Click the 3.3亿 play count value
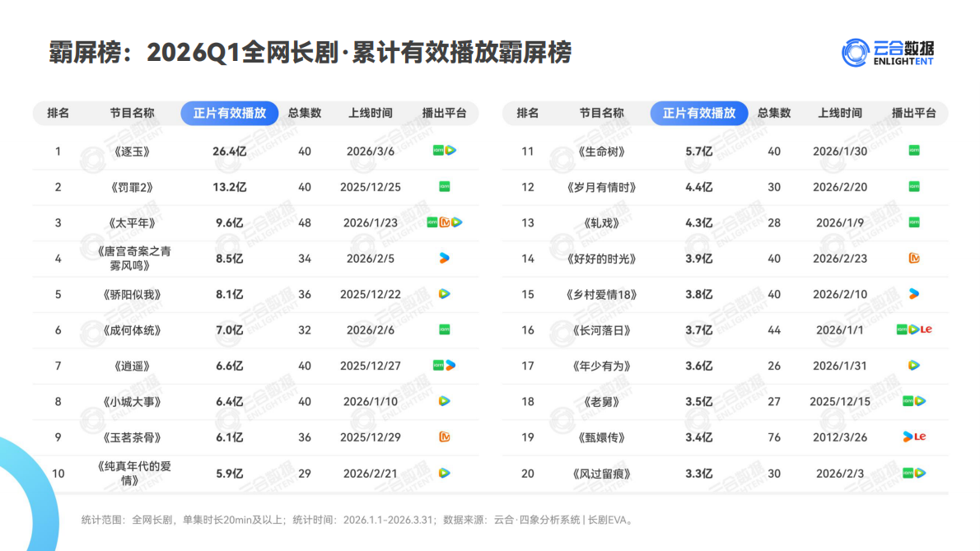980x551 pixels. pos(698,474)
